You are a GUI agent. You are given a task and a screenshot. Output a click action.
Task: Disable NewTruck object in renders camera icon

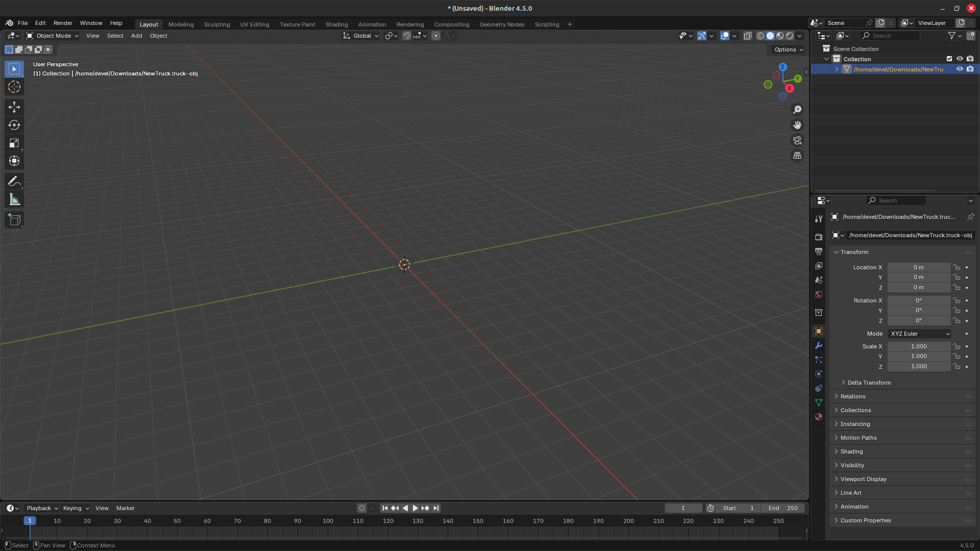pos(970,69)
